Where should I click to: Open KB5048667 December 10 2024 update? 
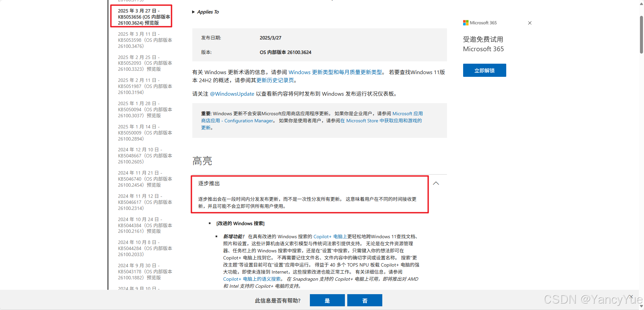coord(145,156)
